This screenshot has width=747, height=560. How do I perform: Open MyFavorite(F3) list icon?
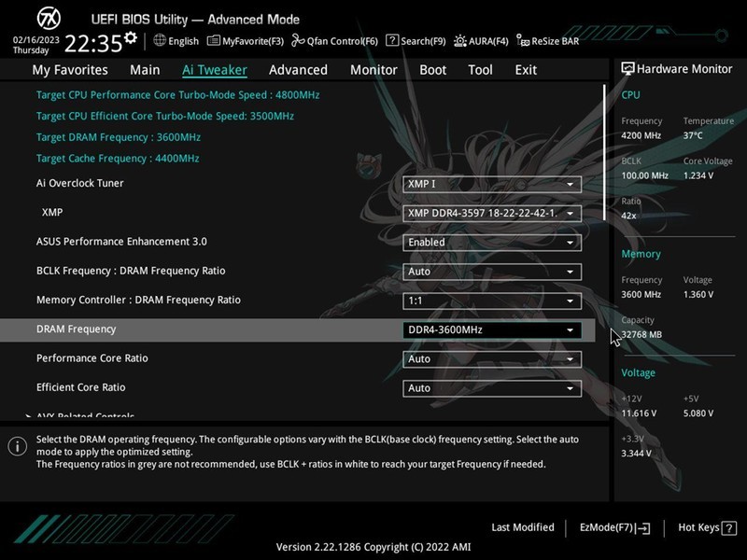[214, 40]
